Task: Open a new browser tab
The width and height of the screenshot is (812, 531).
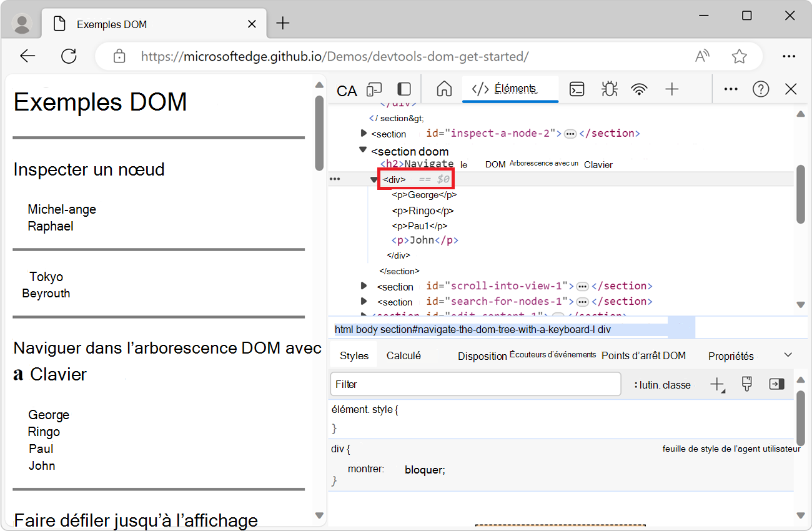Action: tap(283, 24)
